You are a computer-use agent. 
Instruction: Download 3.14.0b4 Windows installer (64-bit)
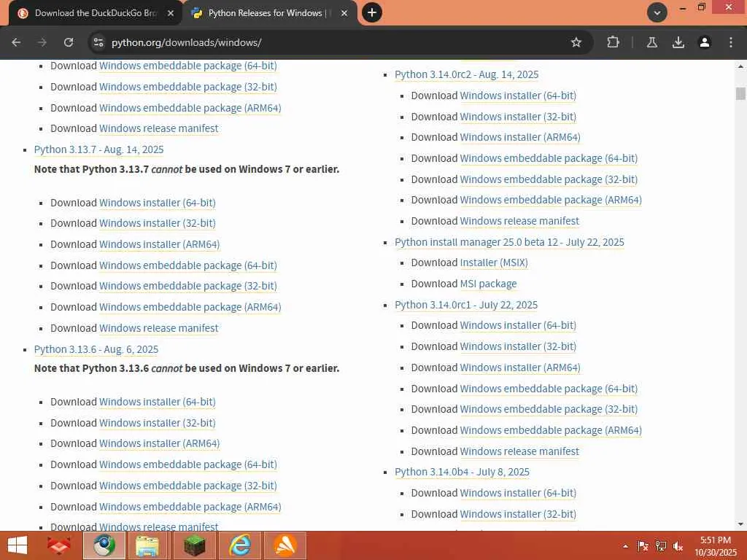(518, 493)
